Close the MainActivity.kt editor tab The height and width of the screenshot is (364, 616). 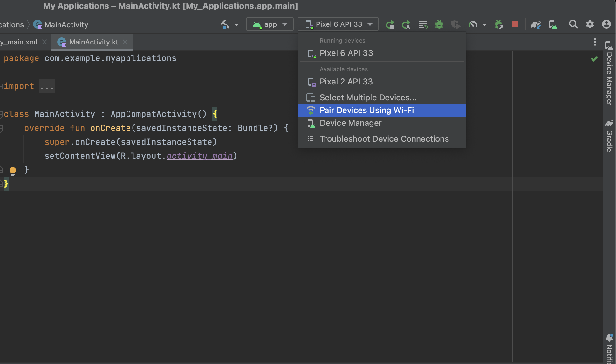coord(125,42)
